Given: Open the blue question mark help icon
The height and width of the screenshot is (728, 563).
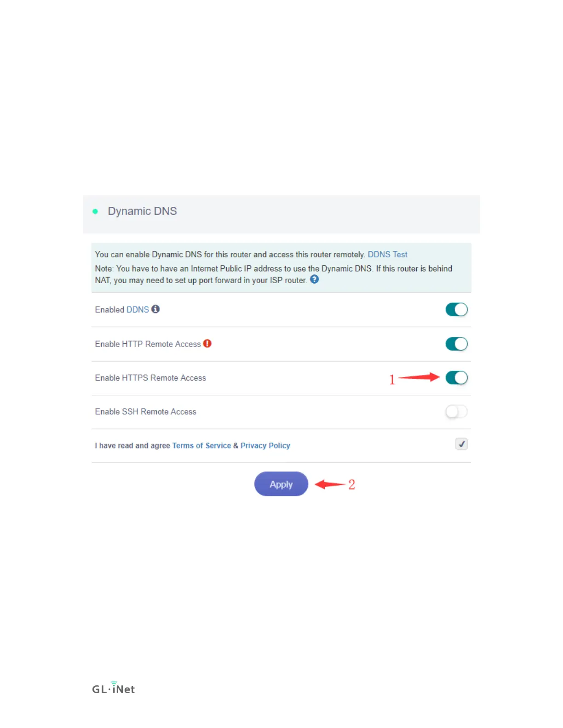Looking at the screenshot, I should 314,279.
